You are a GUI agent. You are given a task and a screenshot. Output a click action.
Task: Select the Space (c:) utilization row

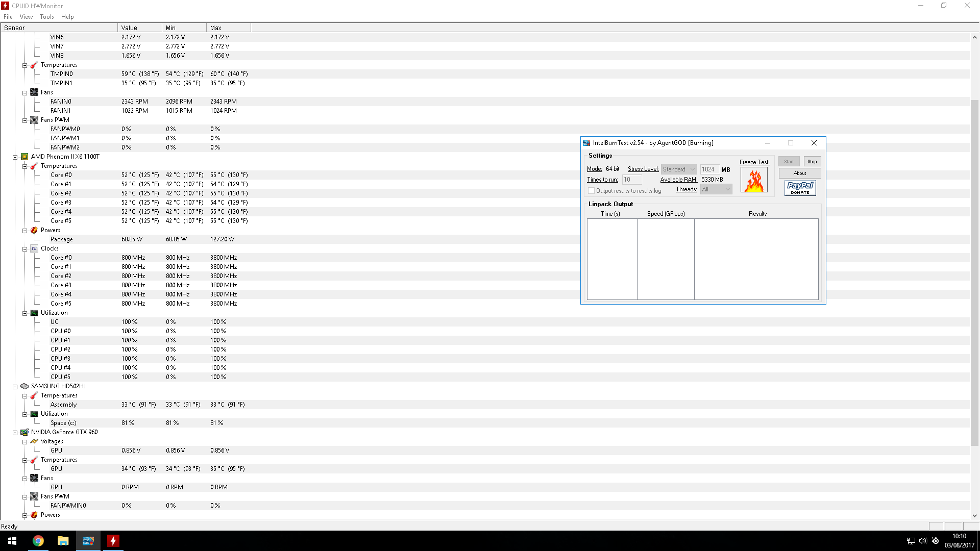[485, 423]
